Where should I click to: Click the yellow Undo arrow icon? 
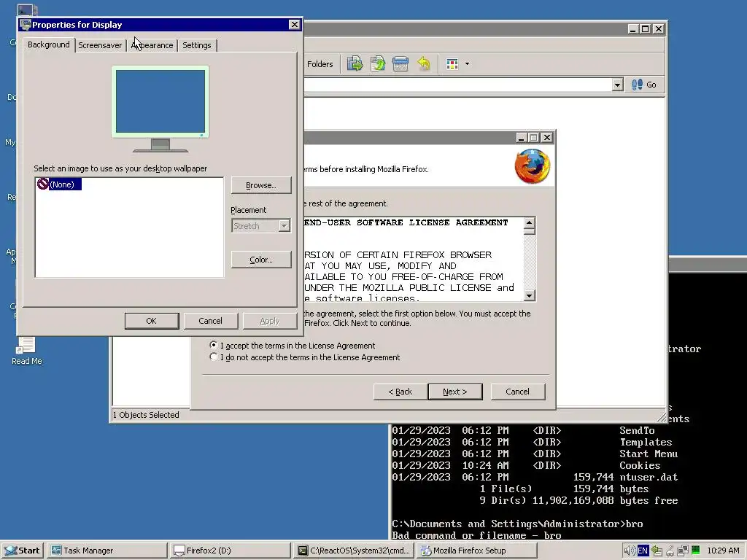coord(424,63)
